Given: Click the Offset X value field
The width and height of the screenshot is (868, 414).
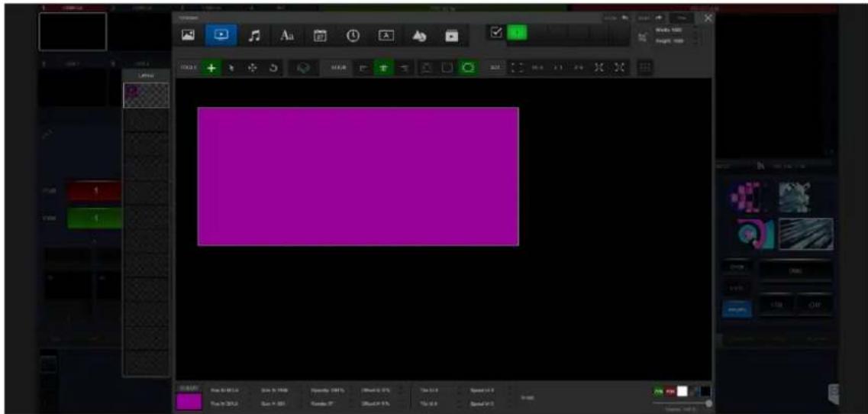Looking at the screenshot, I should [x=378, y=390].
